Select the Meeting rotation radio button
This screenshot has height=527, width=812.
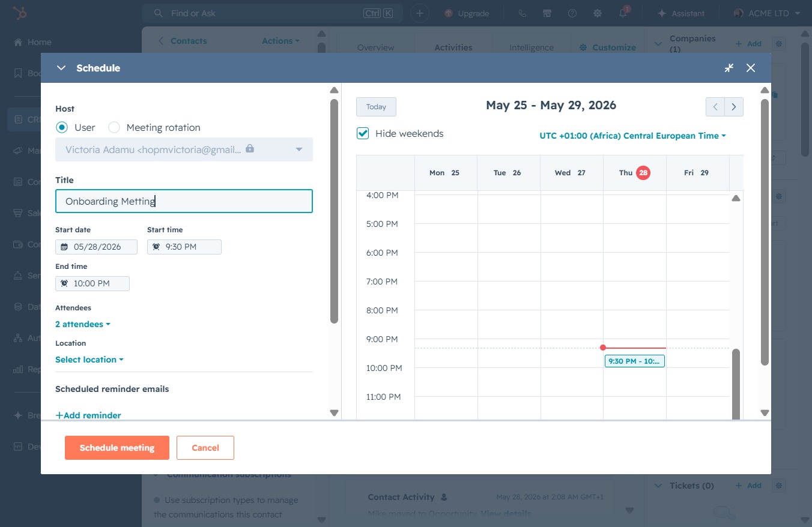coord(114,127)
